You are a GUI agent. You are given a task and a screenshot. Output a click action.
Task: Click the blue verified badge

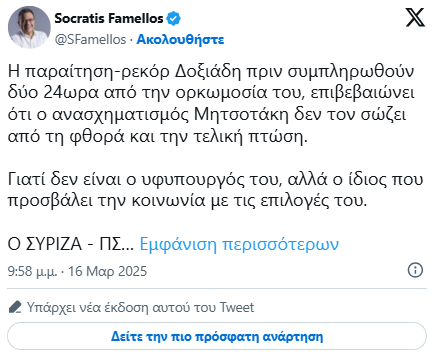[x=173, y=18]
